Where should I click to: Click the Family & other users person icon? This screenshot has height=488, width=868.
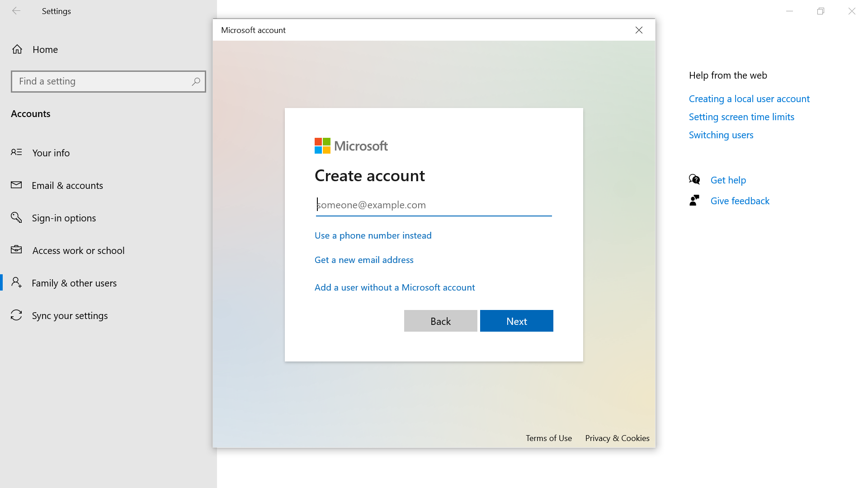click(x=16, y=282)
